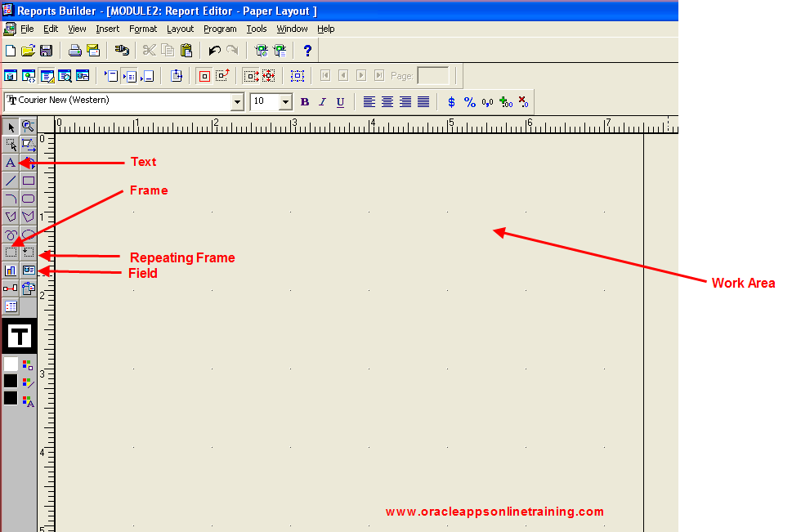
Task: Click the Paste clipboard icon
Action: pos(186,50)
